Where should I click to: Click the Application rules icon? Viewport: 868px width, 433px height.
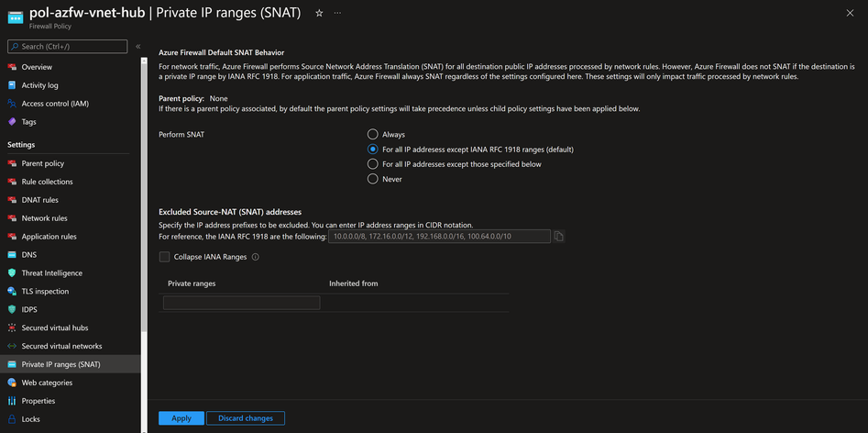click(12, 237)
